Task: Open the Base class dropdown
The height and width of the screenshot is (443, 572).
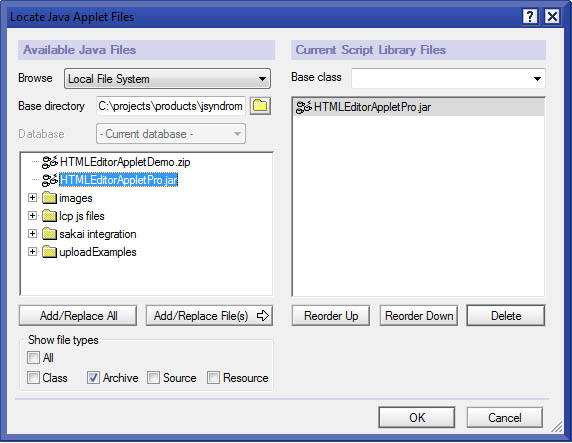Action: pyautogui.click(x=448, y=78)
